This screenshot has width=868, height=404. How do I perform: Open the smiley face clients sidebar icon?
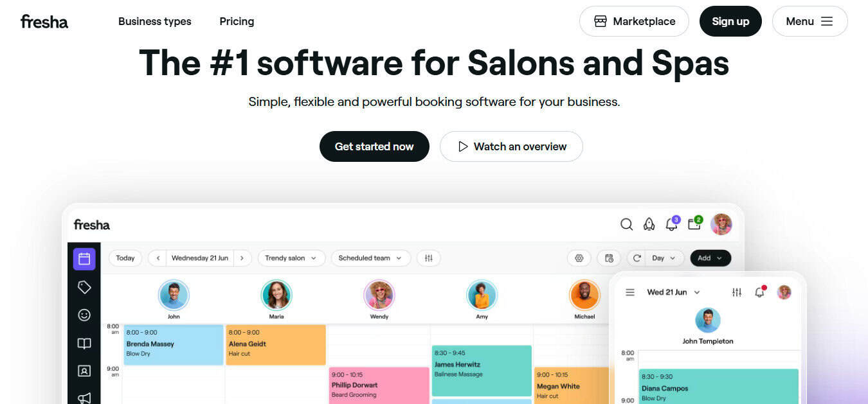(x=84, y=315)
